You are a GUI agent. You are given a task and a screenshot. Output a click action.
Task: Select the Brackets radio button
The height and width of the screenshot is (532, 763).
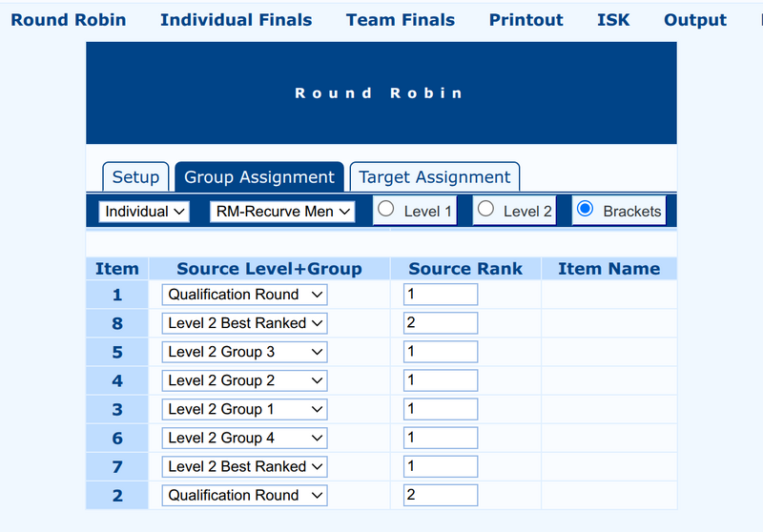coord(585,209)
